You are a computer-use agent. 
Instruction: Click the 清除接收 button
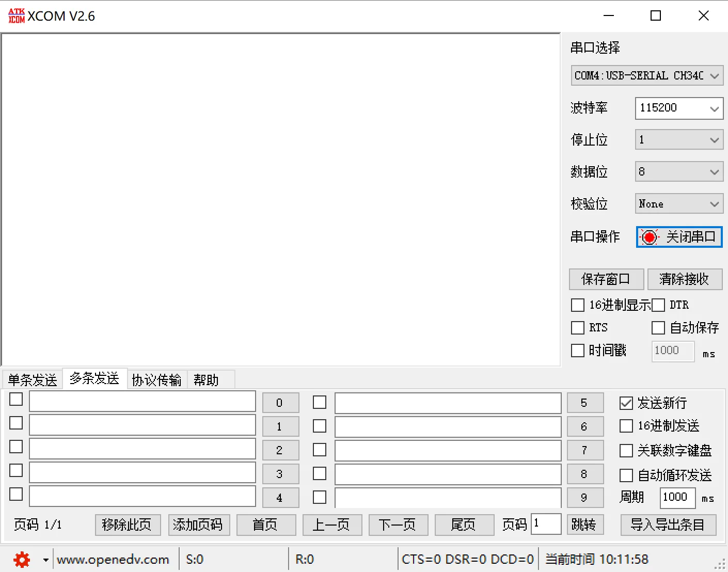tap(685, 279)
